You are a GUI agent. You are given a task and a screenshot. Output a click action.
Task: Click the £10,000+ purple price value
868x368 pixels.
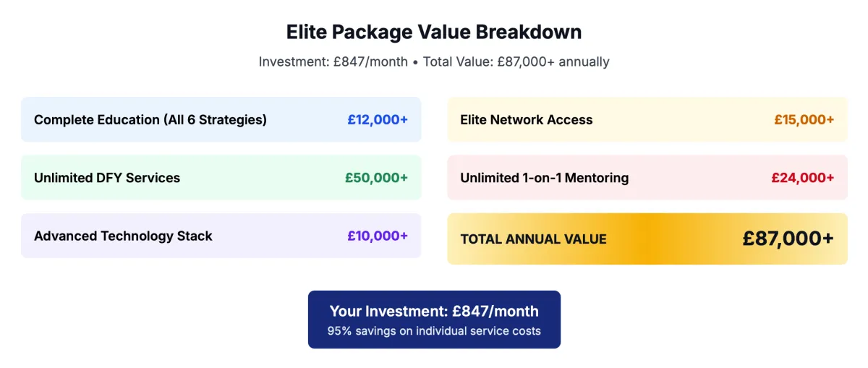[x=378, y=236]
